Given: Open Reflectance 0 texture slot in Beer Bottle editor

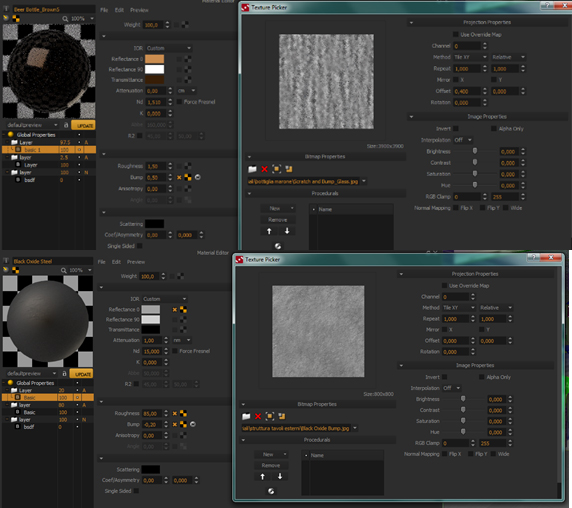Looking at the screenshot, I should pos(188,59).
